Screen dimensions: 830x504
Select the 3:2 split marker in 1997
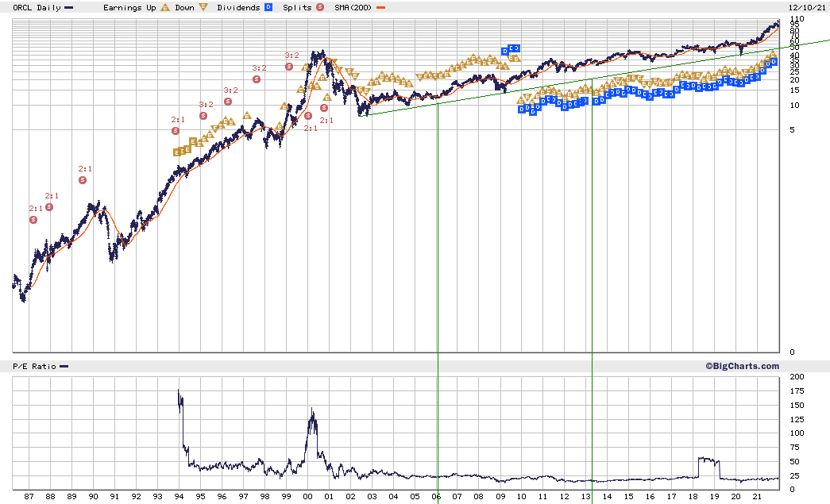pos(257,79)
